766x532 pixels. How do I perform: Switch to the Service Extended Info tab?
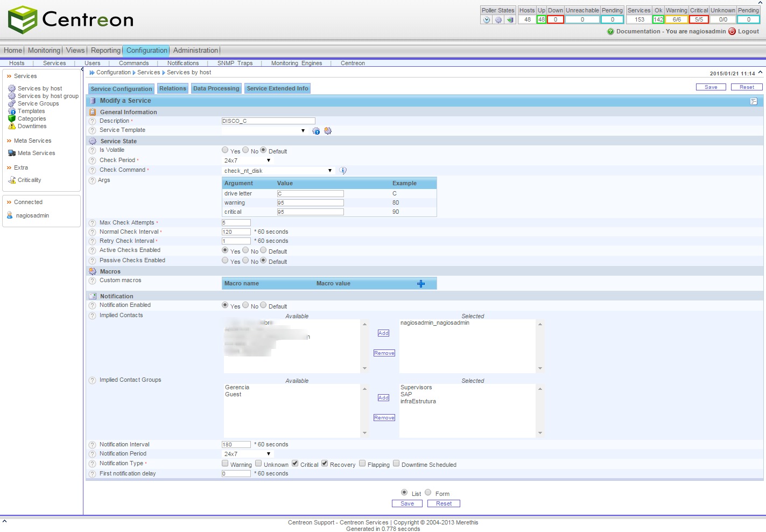pos(278,89)
